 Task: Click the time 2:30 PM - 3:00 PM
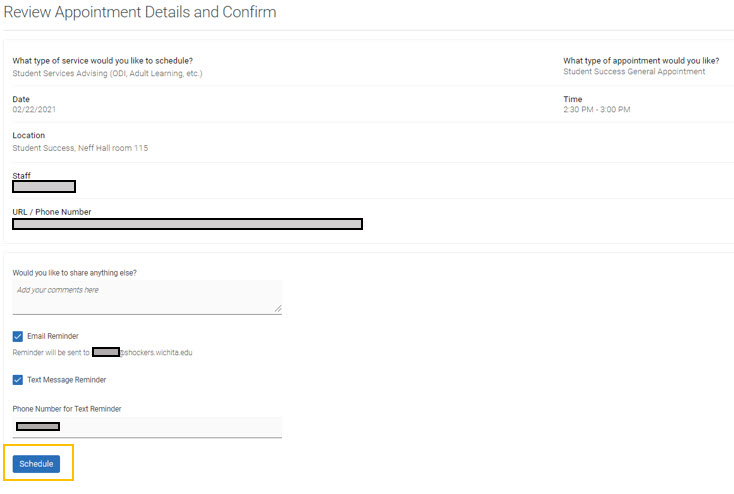click(x=597, y=110)
